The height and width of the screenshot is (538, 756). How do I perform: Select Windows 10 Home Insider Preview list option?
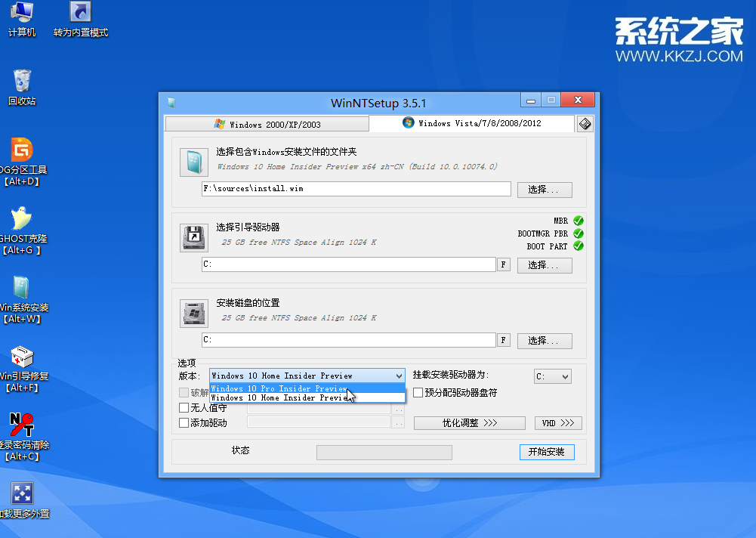click(307, 397)
